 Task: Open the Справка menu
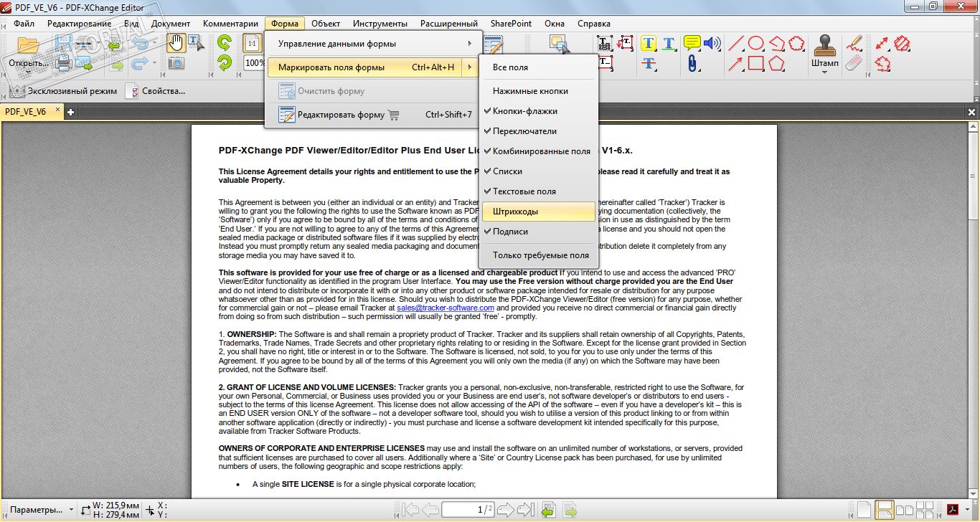[x=594, y=24]
